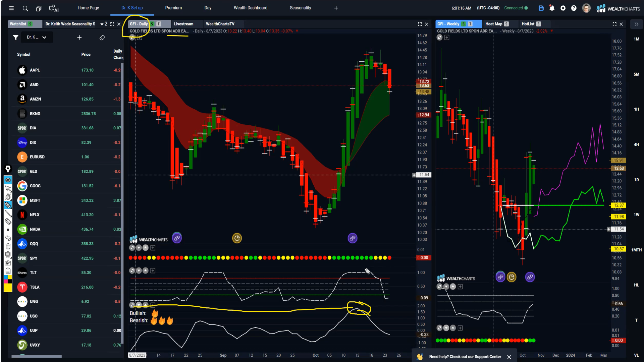This screenshot has width=644, height=362.
Task: Select the pen nib drawing tools icon
Action: click(x=8, y=169)
